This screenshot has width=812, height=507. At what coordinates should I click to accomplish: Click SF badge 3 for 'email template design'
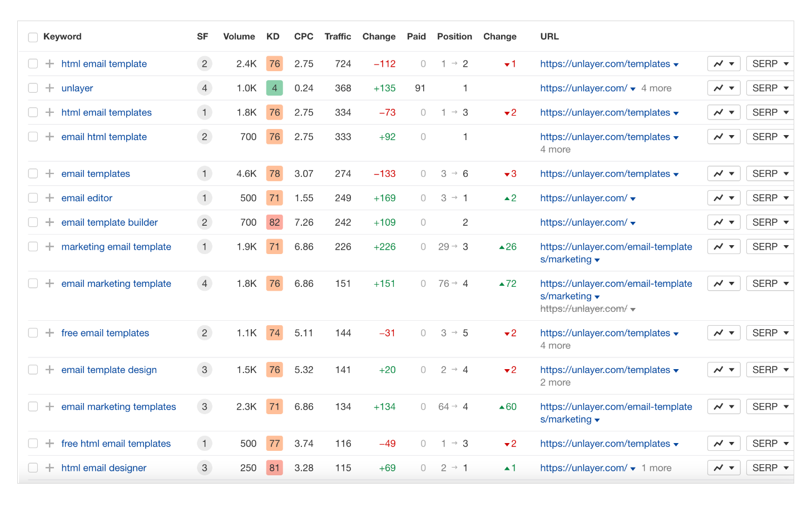point(205,370)
